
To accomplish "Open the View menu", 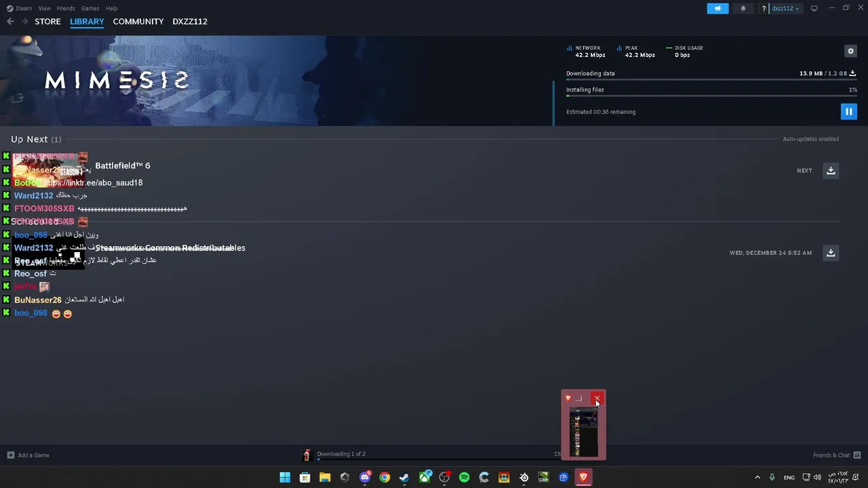I will click(x=44, y=8).
